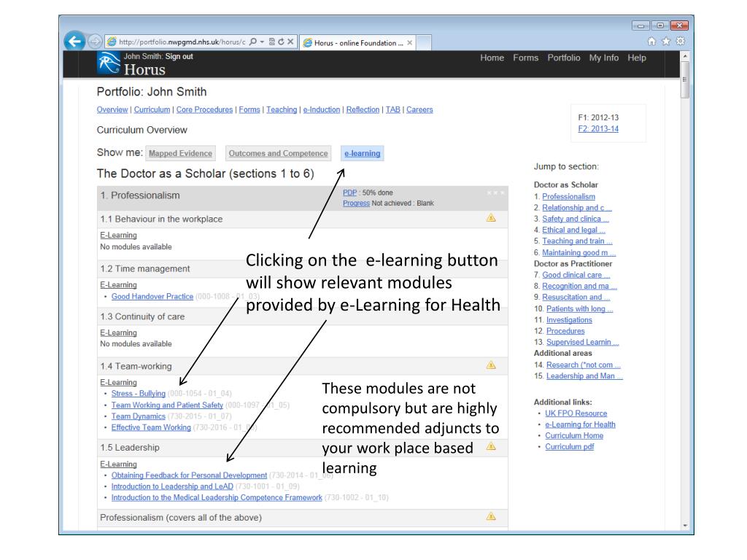The width and height of the screenshot is (747, 560).
Task: Open the TAB link
Action: click(392, 109)
